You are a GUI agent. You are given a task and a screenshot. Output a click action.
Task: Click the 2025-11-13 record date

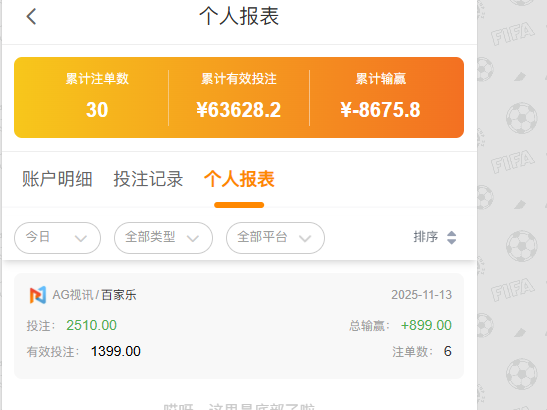point(421,295)
